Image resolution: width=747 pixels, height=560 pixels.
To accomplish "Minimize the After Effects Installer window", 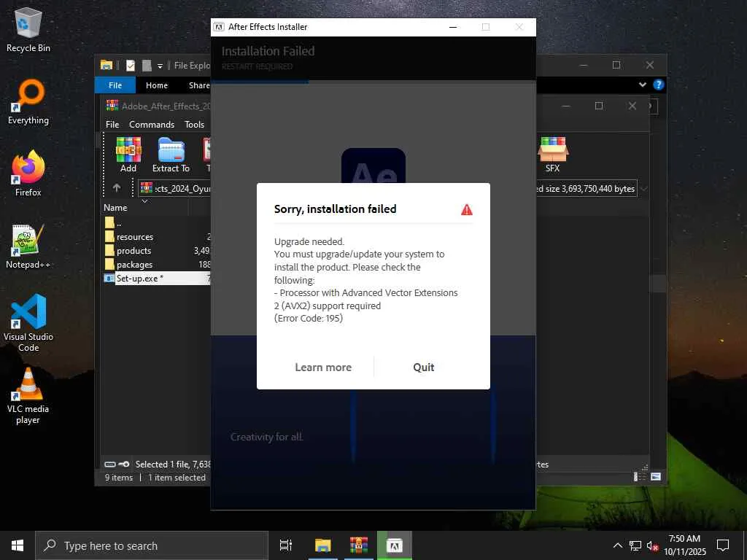I will tap(453, 27).
